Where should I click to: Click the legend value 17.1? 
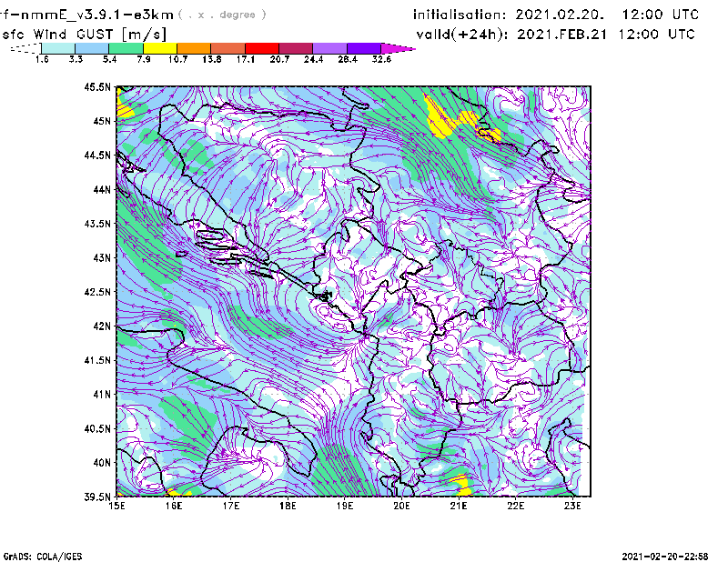[x=245, y=59]
